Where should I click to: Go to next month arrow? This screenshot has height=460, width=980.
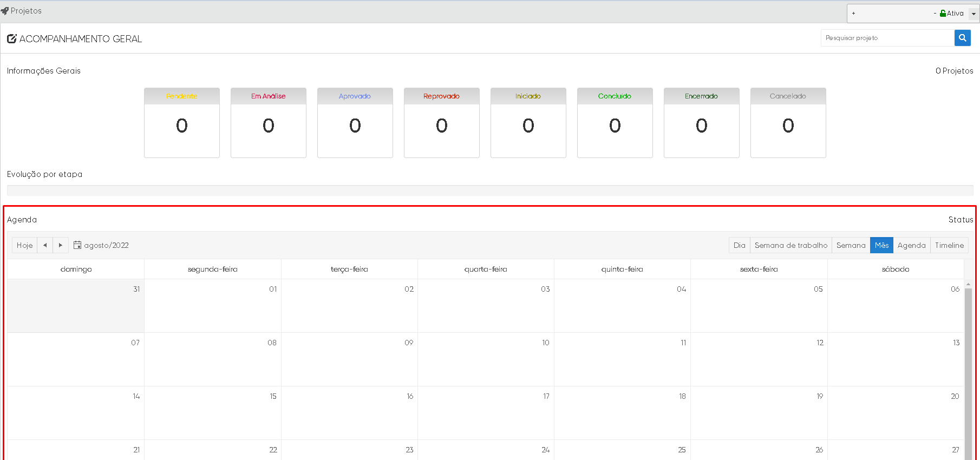tap(61, 245)
